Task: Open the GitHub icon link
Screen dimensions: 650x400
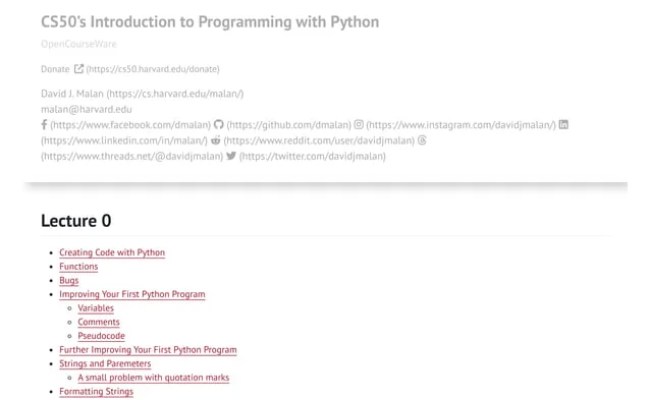Action: pos(218,124)
